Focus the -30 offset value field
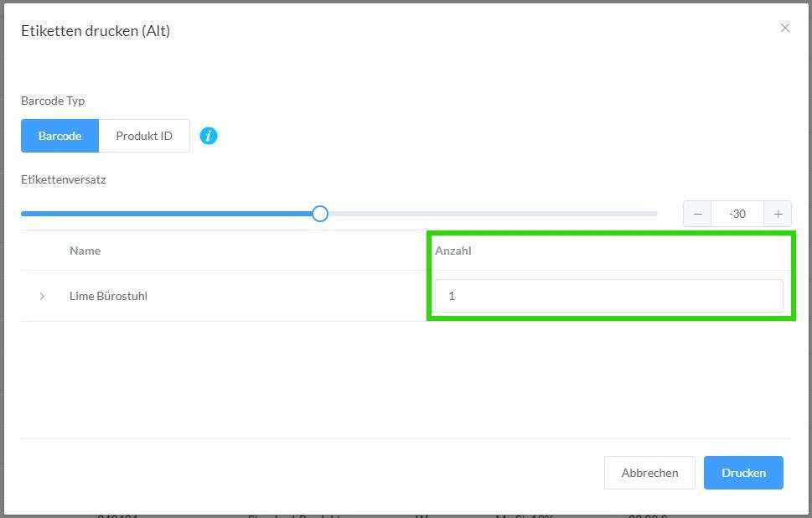 [737, 214]
